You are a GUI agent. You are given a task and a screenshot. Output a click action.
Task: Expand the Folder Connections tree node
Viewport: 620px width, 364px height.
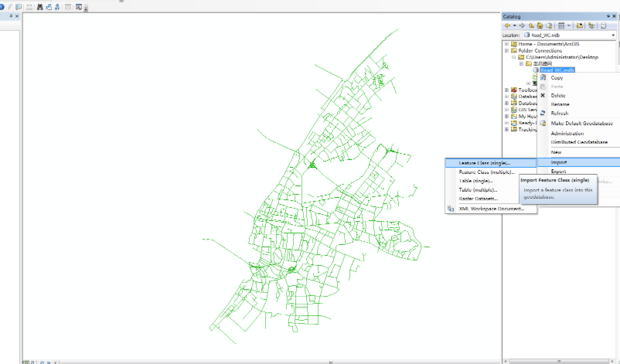point(507,51)
